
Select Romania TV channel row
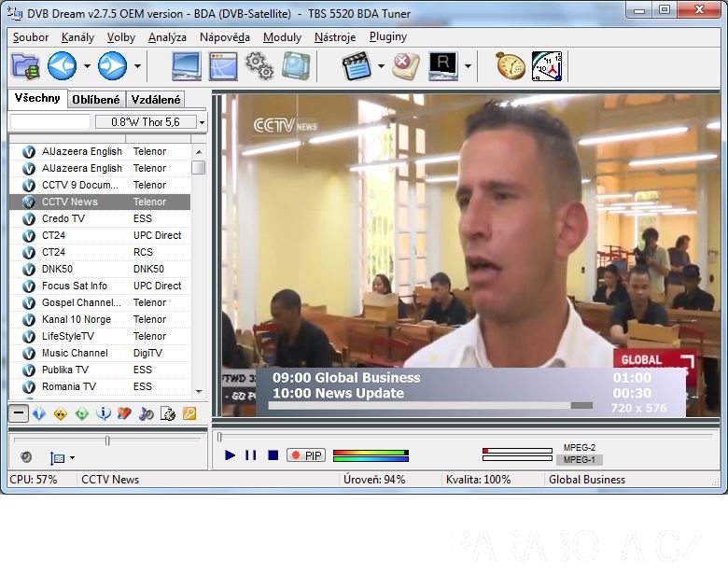click(100, 386)
